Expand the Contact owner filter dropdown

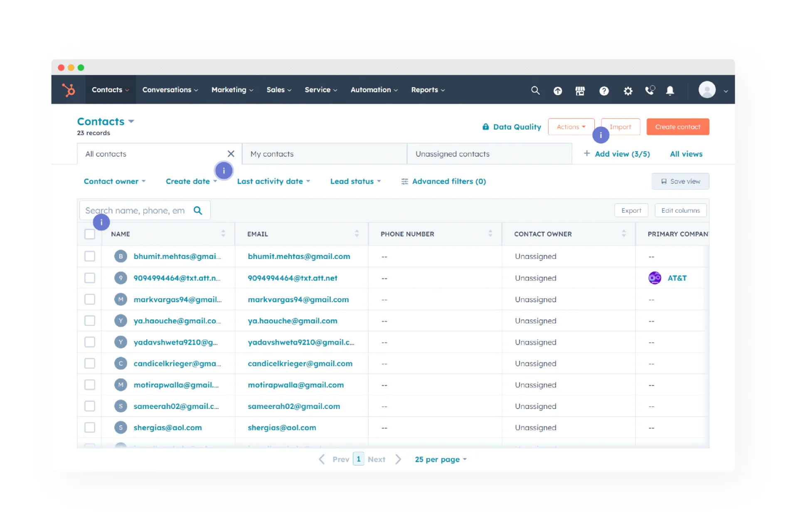pos(114,181)
